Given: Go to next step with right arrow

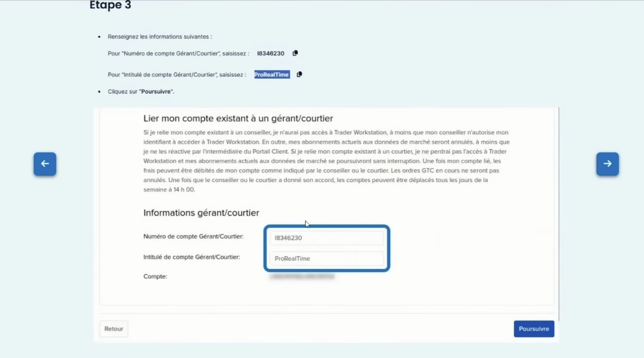Looking at the screenshot, I should (x=607, y=164).
